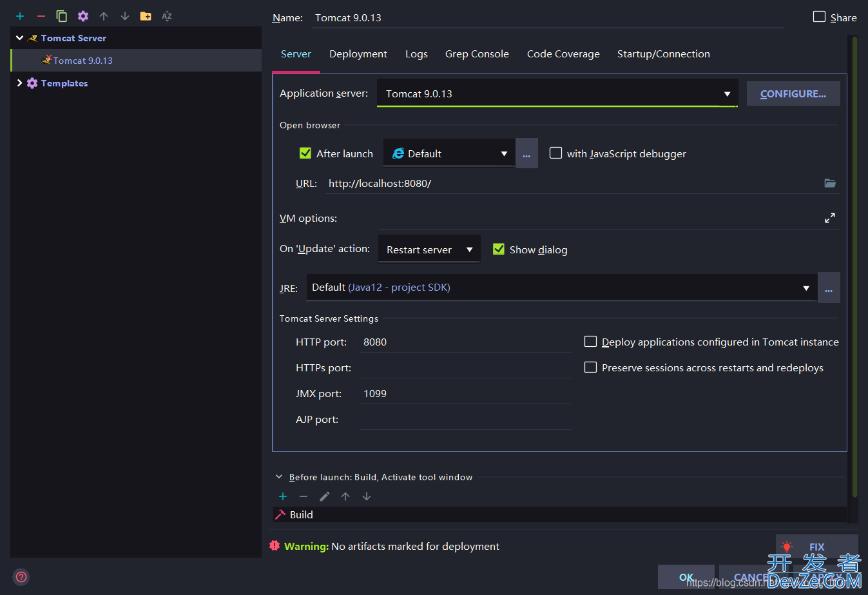This screenshot has width=868, height=595.
Task: Enable the Share checkbox
Action: click(x=819, y=17)
